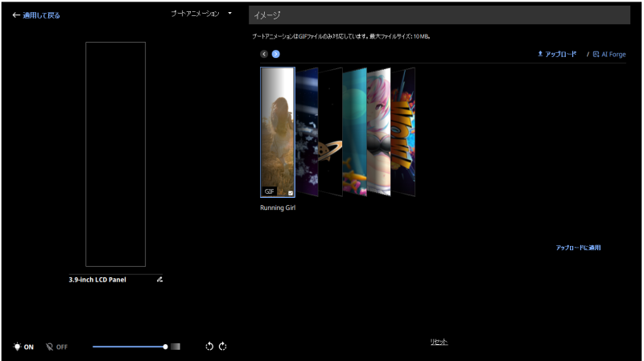Click the upload arrow icon
Viewport: 644px width, 361px height.
[541, 55]
